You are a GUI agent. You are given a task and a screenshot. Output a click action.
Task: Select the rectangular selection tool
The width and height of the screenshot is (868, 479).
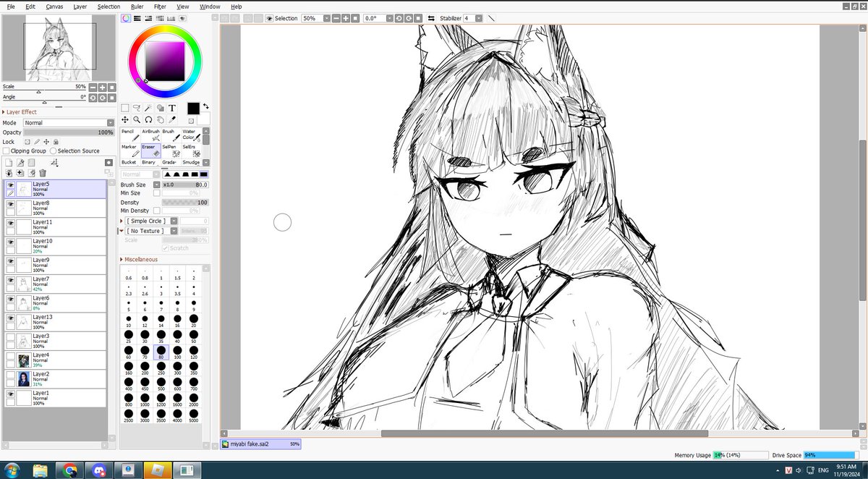click(x=124, y=109)
